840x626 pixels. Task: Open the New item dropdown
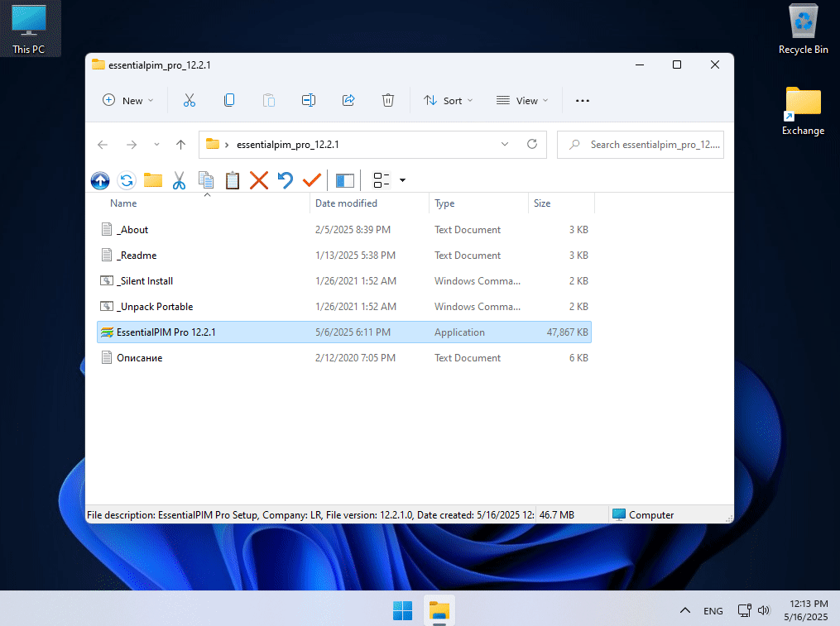tap(128, 101)
